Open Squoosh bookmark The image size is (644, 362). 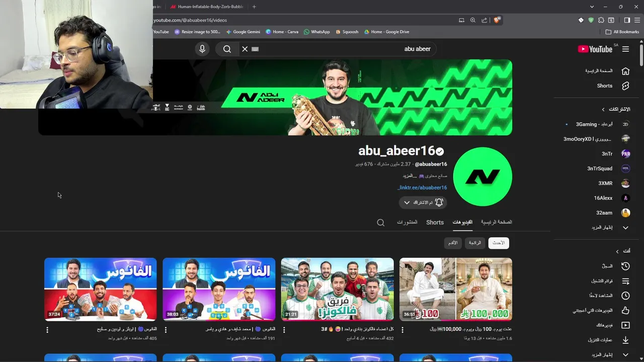(x=347, y=32)
